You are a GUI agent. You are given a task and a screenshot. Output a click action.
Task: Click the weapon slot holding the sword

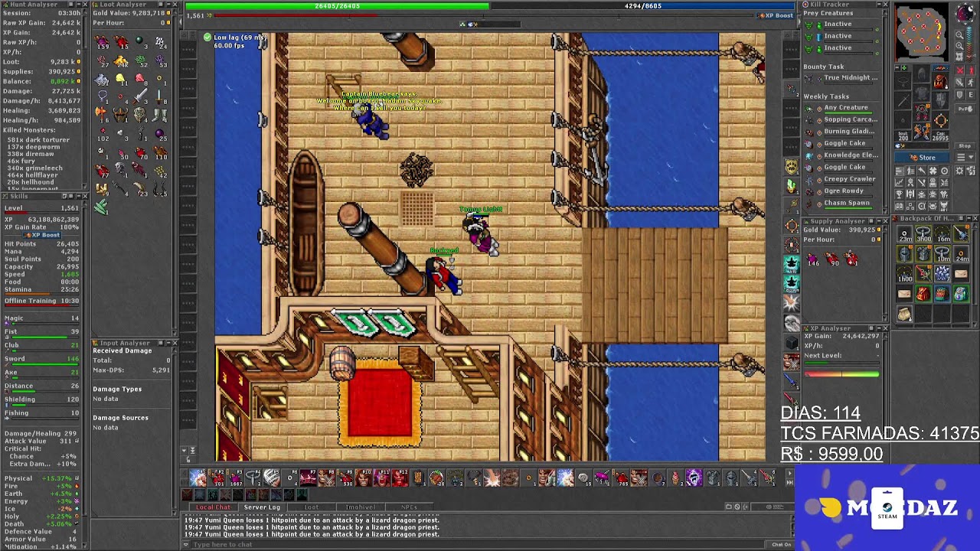(x=904, y=102)
